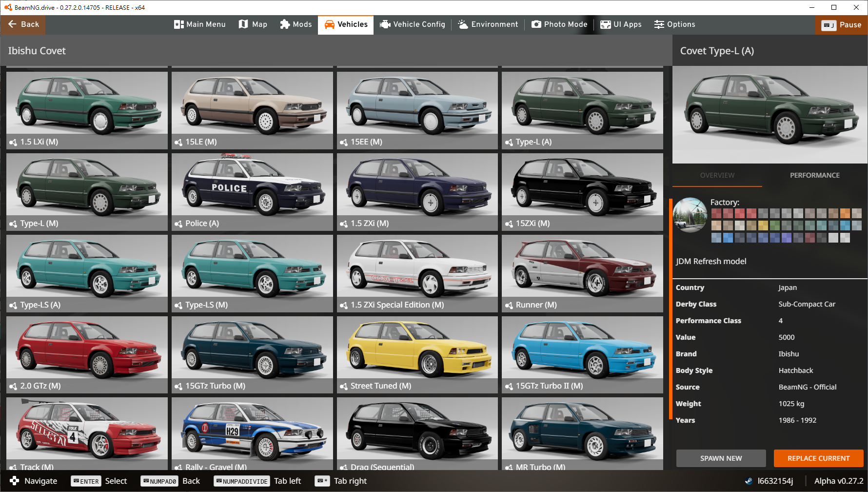Pick the first red factory color swatch
The width and height of the screenshot is (868, 492).
(x=716, y=213)
